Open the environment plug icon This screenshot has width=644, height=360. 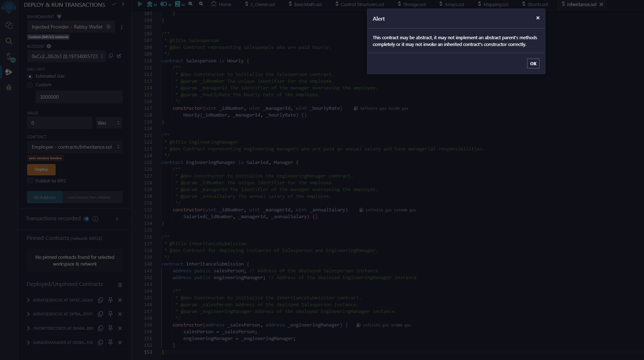pos(59,16)
